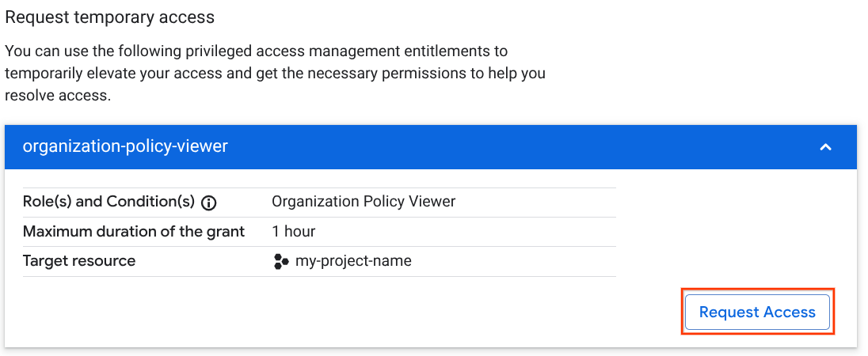The width and height of the screenshot is (868, 356).
Task: Click the organization-policy-viewer header title
Action: 125,146
